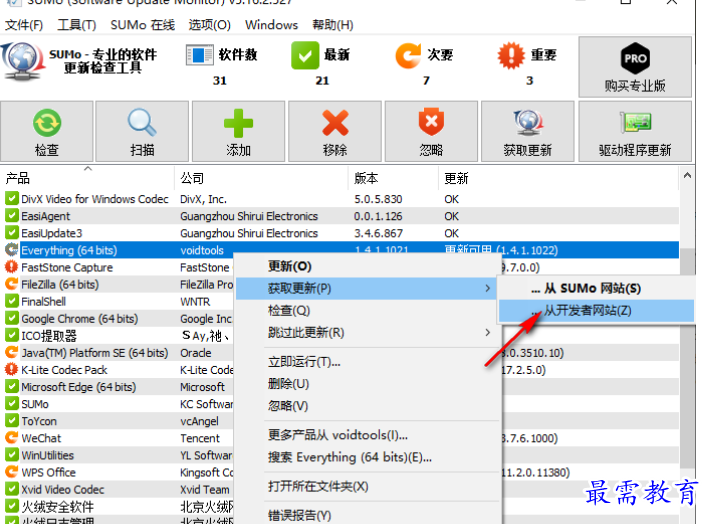This screenshot has height=524, width=707.
Task: Click the 购买专业版 PRO button
Action: (635, 67)
